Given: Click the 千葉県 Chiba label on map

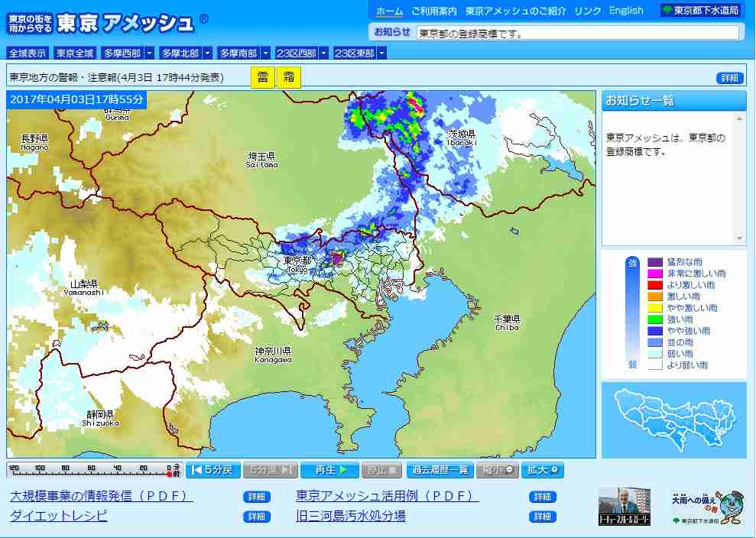Looking at the screenshot, I should [507, 322].
